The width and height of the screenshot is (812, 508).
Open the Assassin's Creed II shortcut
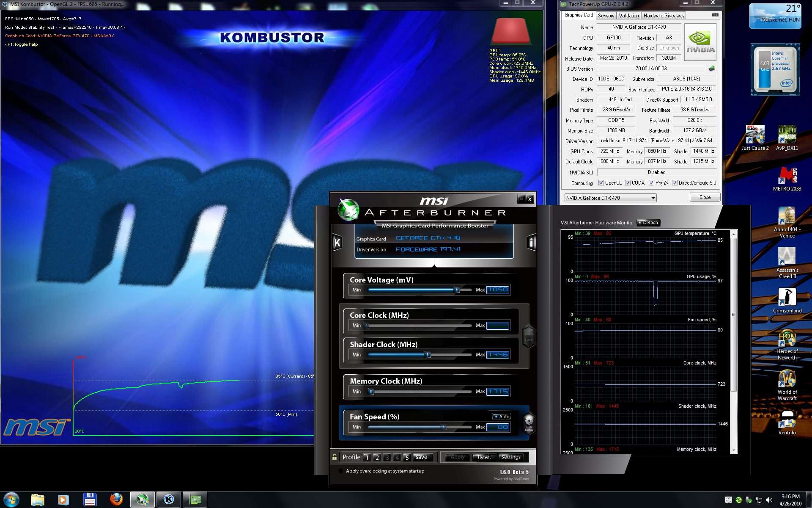[787, 263]
